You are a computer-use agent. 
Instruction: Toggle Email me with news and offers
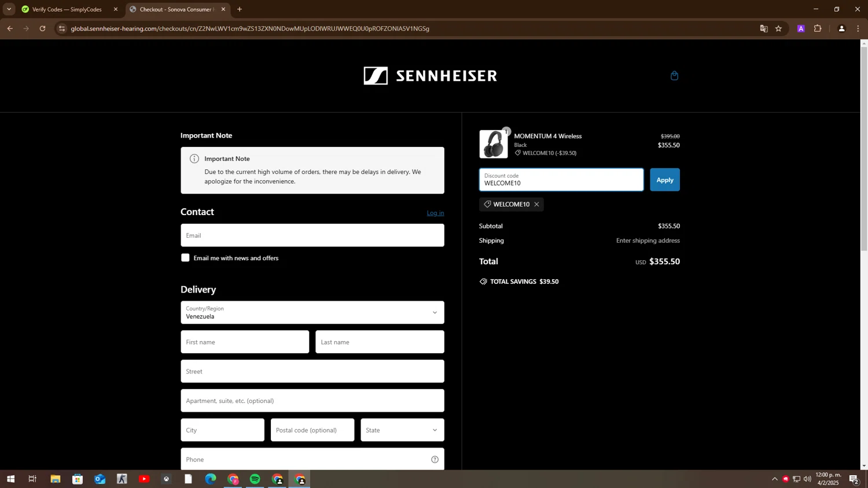185,258
